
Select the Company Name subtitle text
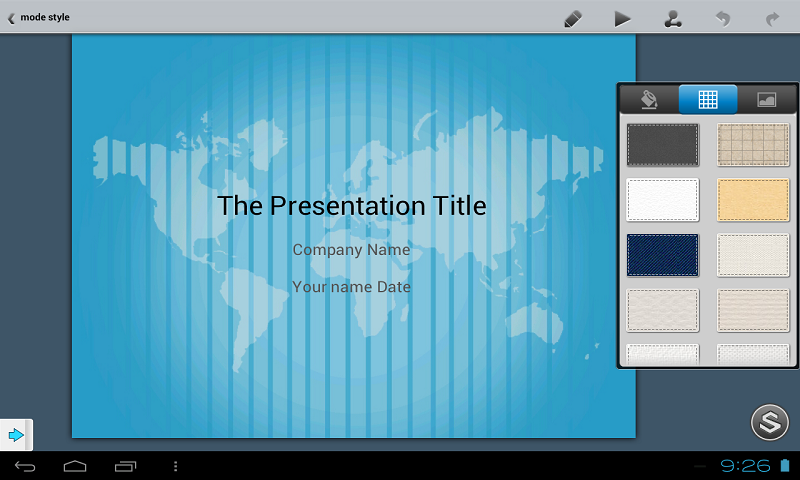pos(351,250)
